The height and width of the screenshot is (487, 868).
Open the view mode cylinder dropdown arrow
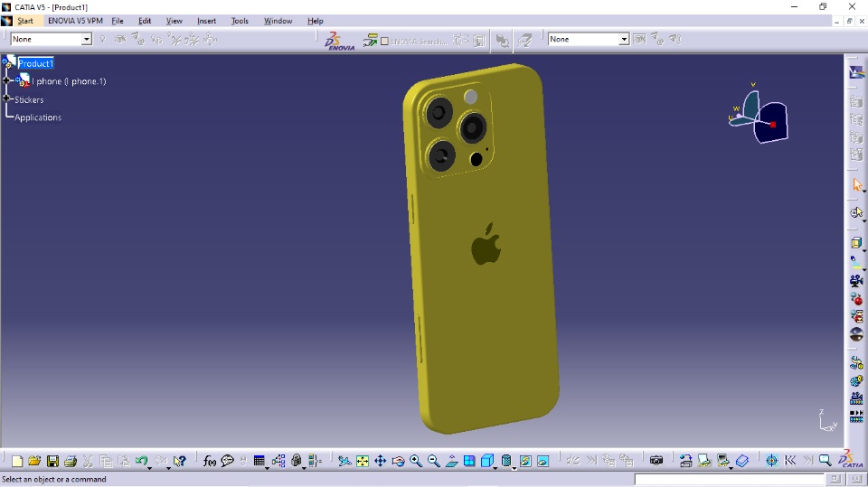[x=514, y=468]
